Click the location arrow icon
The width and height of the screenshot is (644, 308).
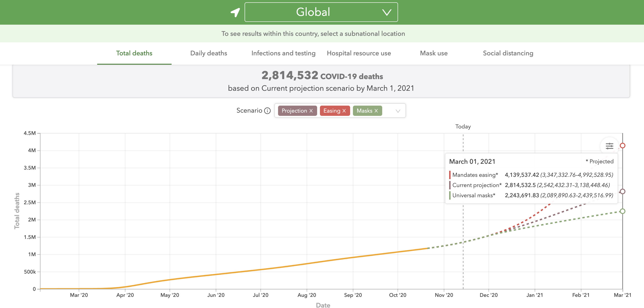click(235, 12)
